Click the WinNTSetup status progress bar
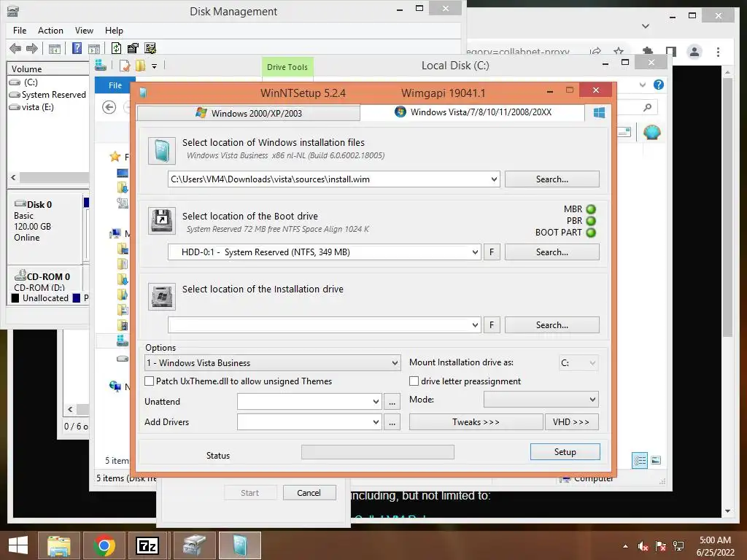The height and width of the screenshot is (560, 747). point(378,452)
